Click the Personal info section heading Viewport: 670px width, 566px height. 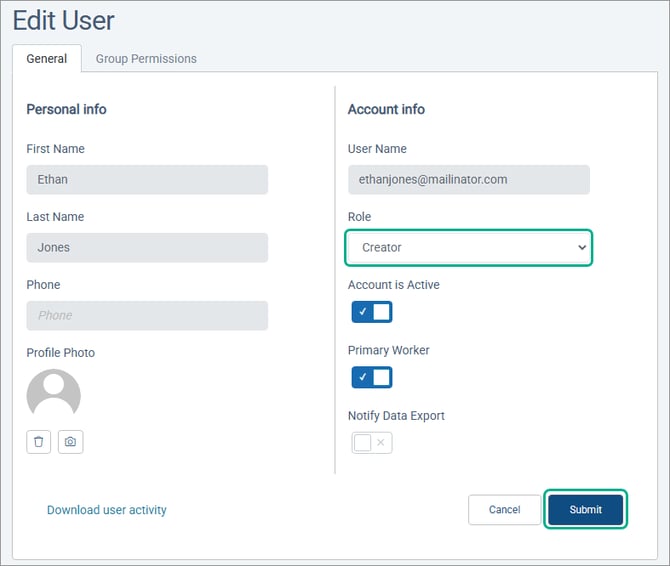coord(66,109)
